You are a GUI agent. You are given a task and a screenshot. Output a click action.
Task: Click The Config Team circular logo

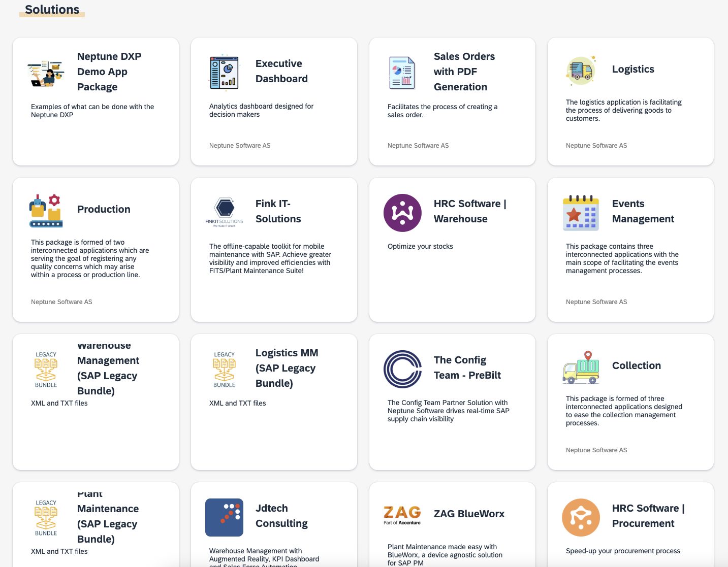(402, 369)
